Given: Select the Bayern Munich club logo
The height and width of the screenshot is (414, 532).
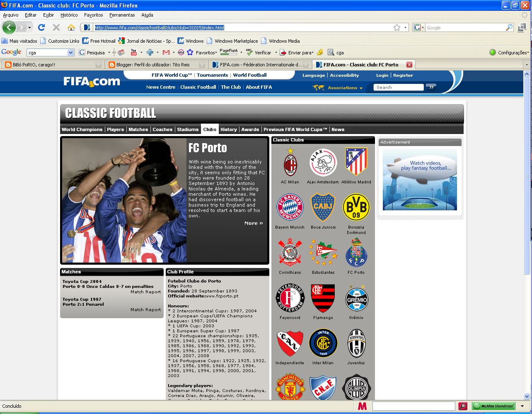Looking at the screenshot, I should click(290, 207).
